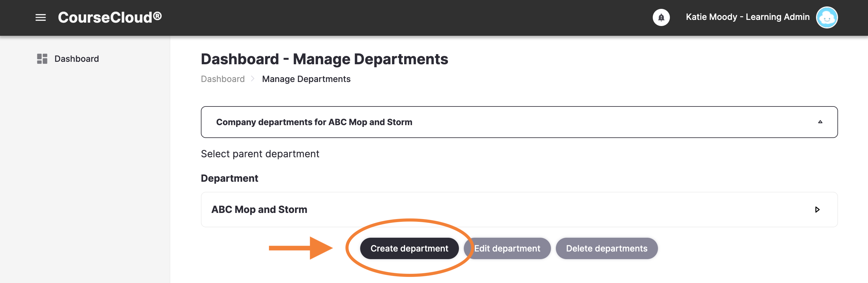The image size is (868, 283).
Task: Click the Delete departments button
Action: pyautogui.click(x=607, y=249)
